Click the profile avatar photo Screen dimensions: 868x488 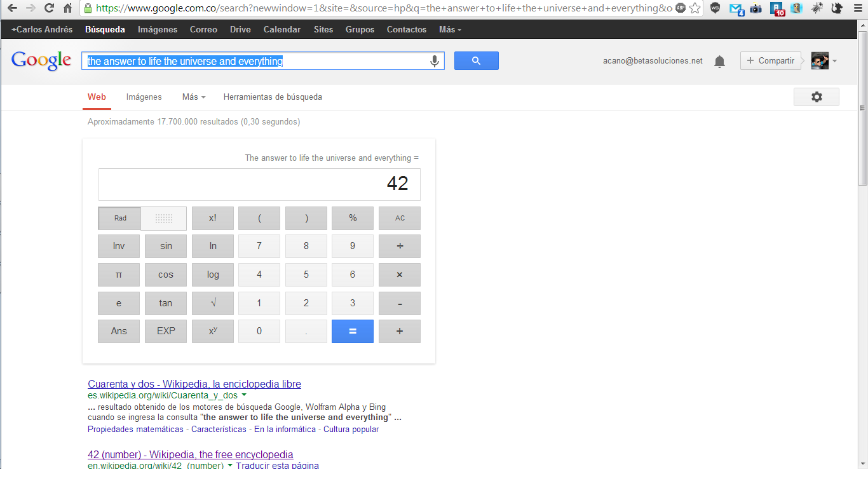point(820,61)
